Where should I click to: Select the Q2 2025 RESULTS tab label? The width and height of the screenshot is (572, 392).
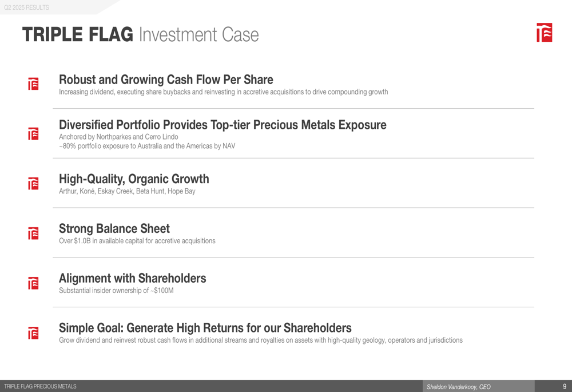(26, 7)
